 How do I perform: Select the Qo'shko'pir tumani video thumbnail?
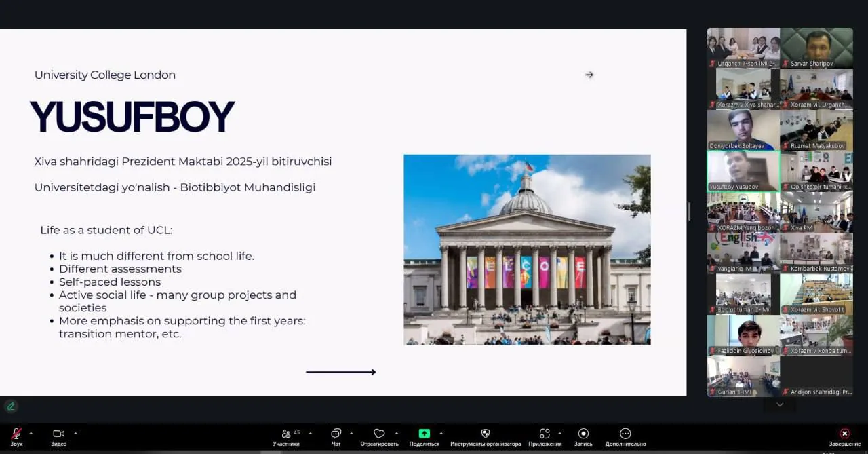coord(816,171)
